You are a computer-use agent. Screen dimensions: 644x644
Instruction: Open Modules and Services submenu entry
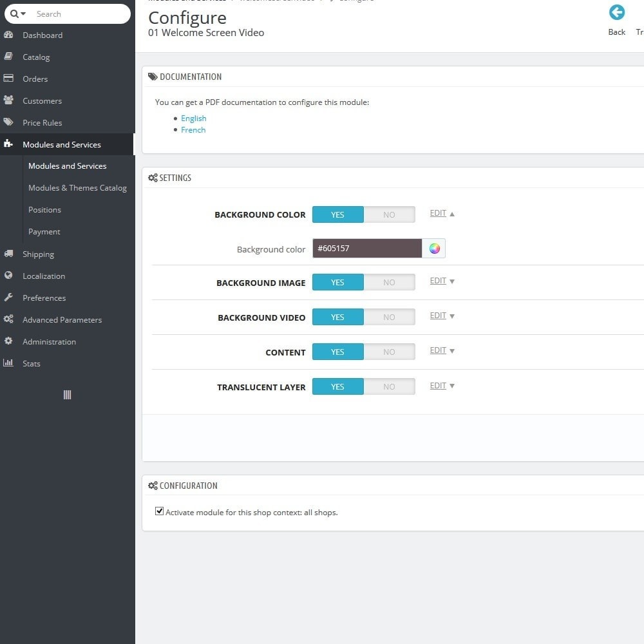68,166
